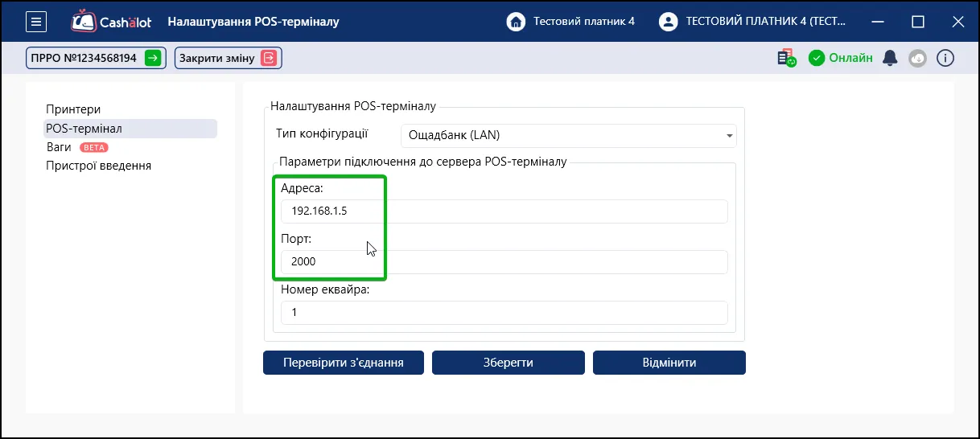Open the Тип конфігурації dropdown
Image resolution: width=980 pixels, height=439 pixels.
tap(569, 135)
